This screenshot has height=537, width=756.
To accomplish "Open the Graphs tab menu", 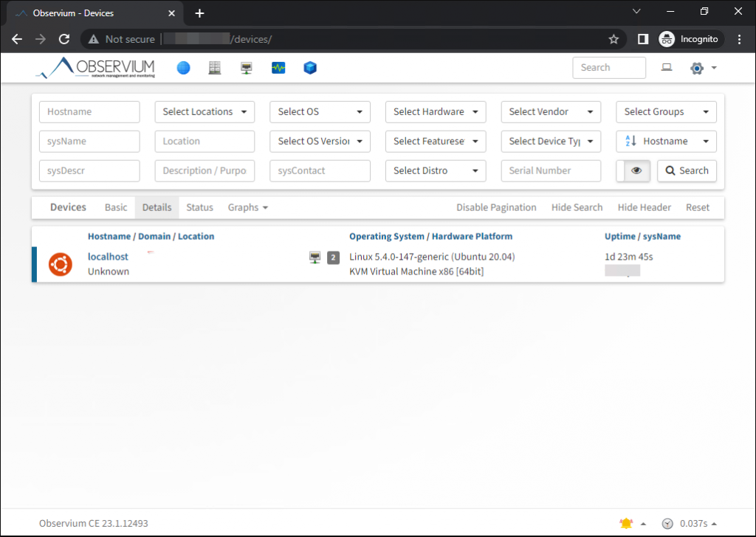I will (247, 207).
